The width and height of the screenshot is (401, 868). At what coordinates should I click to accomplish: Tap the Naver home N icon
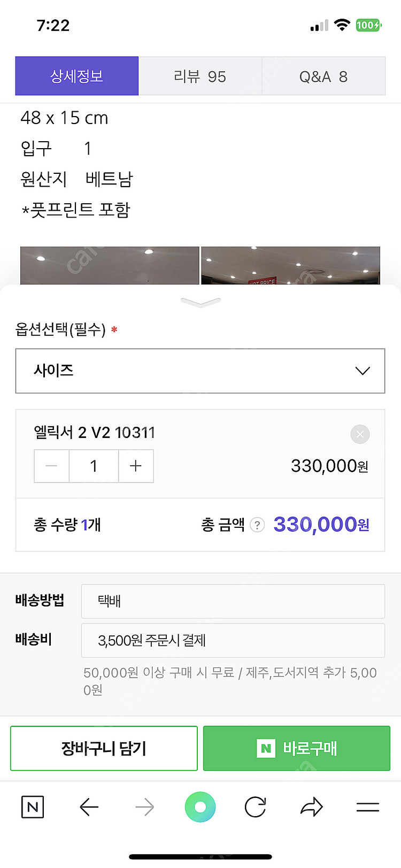[x=32, y=807]
